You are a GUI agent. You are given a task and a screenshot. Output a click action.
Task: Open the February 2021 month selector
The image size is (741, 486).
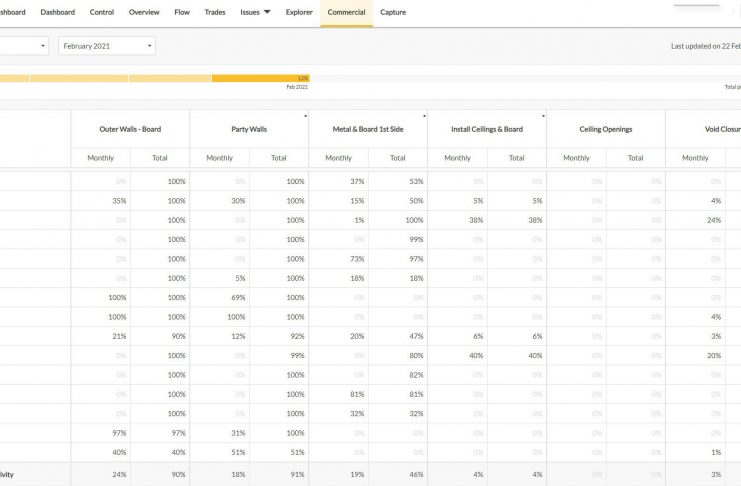(x=107, y=46)
